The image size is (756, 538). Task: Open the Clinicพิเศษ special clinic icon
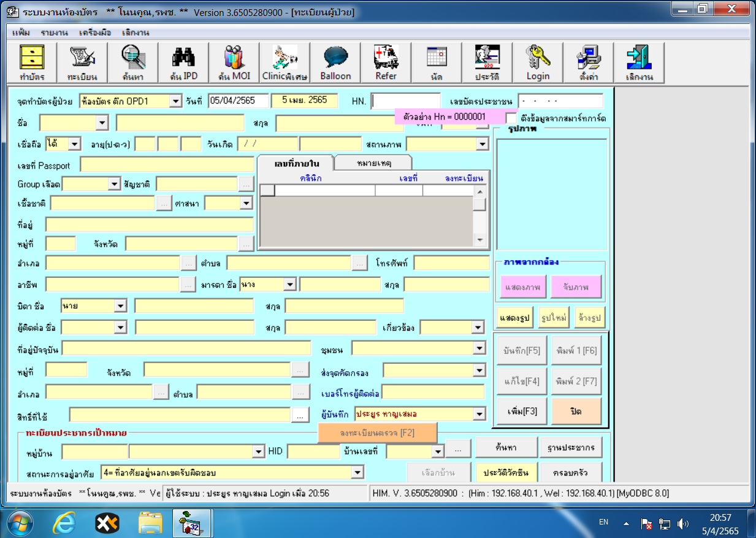tap(284, 61)
